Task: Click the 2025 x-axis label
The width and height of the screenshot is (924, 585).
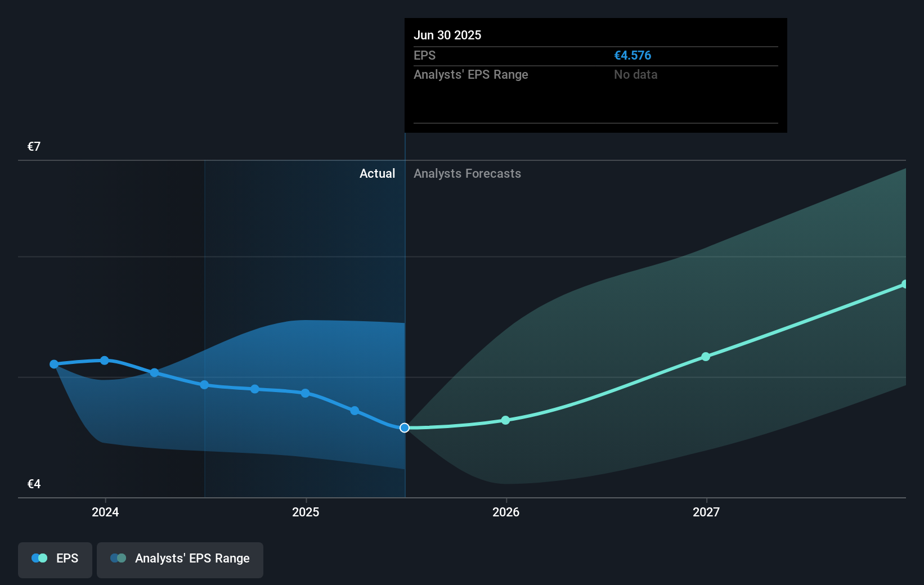Action: 306,512
